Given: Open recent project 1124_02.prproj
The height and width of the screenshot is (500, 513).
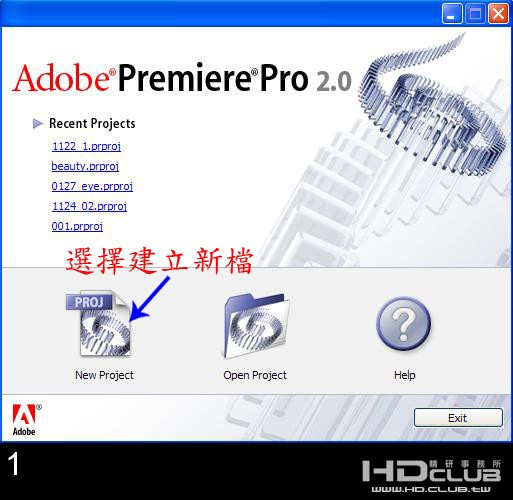Looking at the screenshot, I should (x=89, y=206).
